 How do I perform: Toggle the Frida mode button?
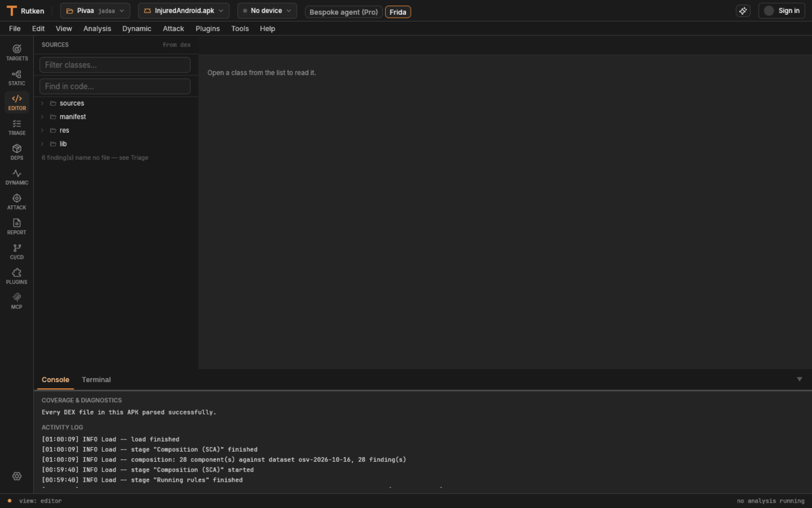pos(398,12)
